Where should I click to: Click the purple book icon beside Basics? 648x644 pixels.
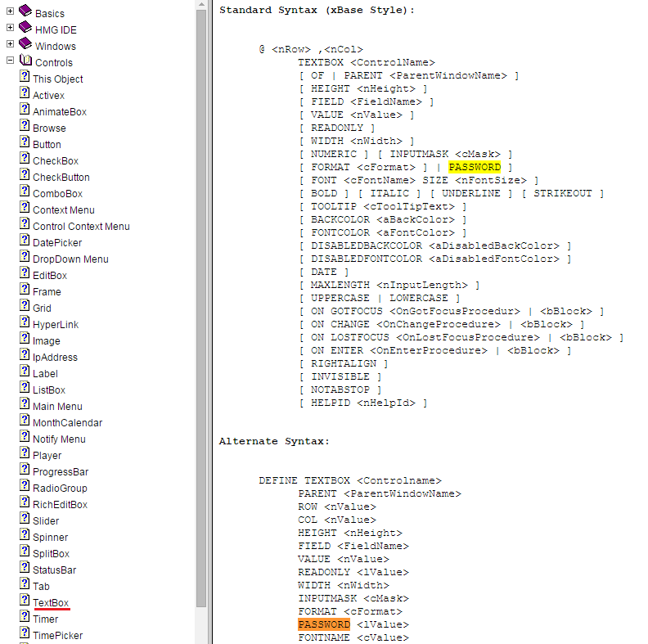click(25, 11)
